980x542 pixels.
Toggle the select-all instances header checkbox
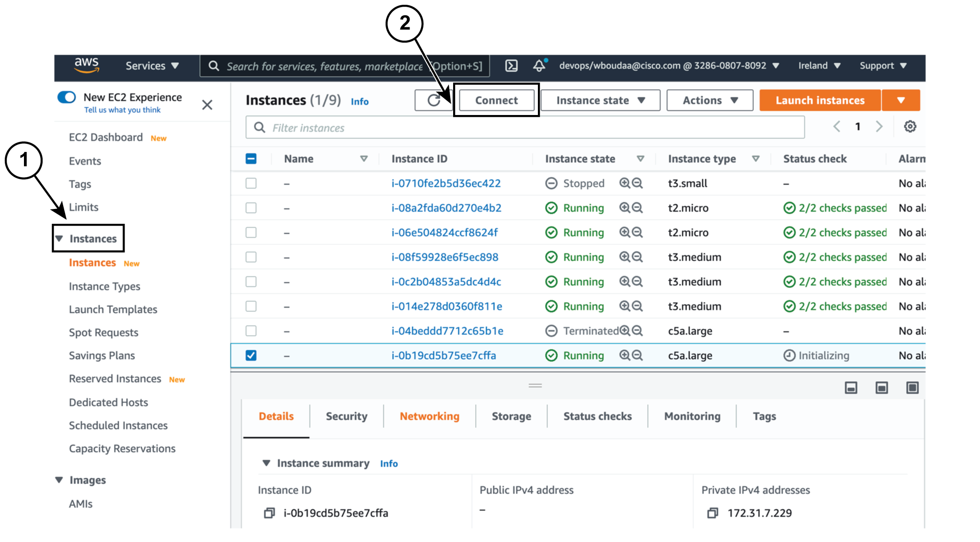click(251, 159)
